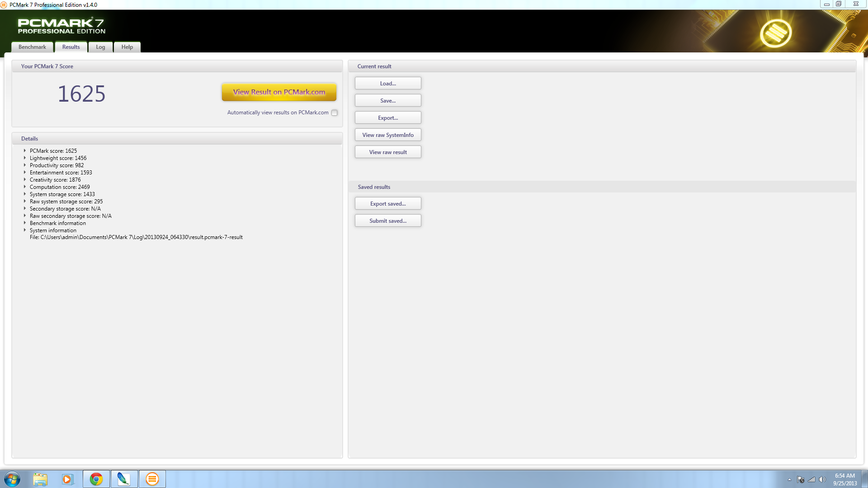
Task: Open the Log tab
Action: (100, 47)
